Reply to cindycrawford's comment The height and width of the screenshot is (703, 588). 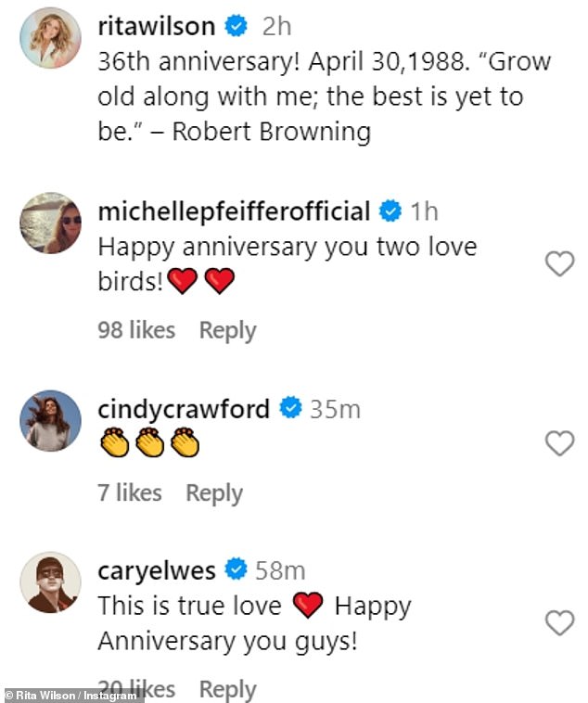coord(214,493)
